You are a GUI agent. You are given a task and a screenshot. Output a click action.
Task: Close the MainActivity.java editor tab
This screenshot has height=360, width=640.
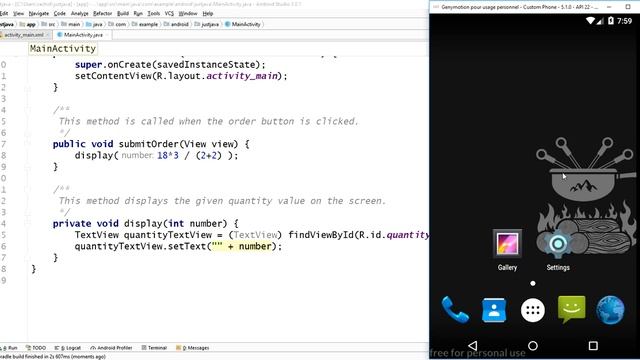pos(107,35)
